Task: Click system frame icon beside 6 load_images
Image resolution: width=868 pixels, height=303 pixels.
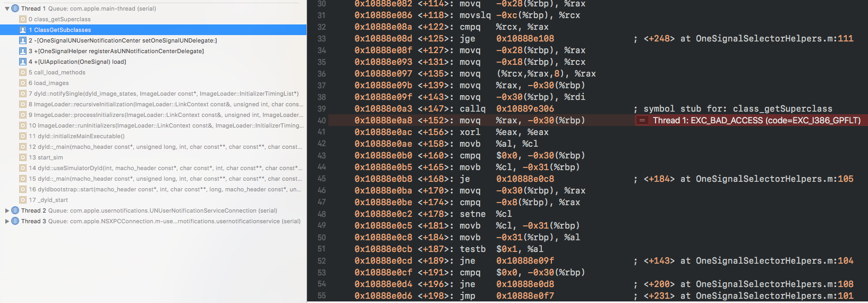Action: coord(23,83)
